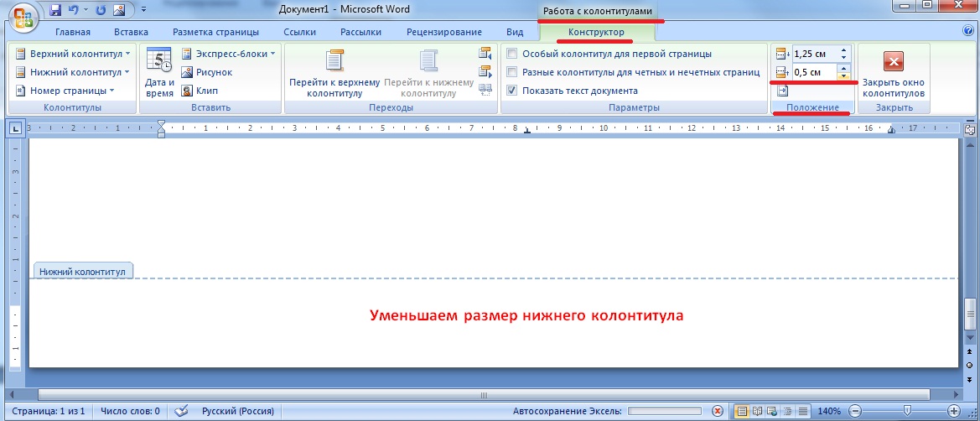Check Разные колонтитулы для четных и нечетных страниц
This screenshot has width=980, height=421.
pyautogui.click(x=512, y=72)
